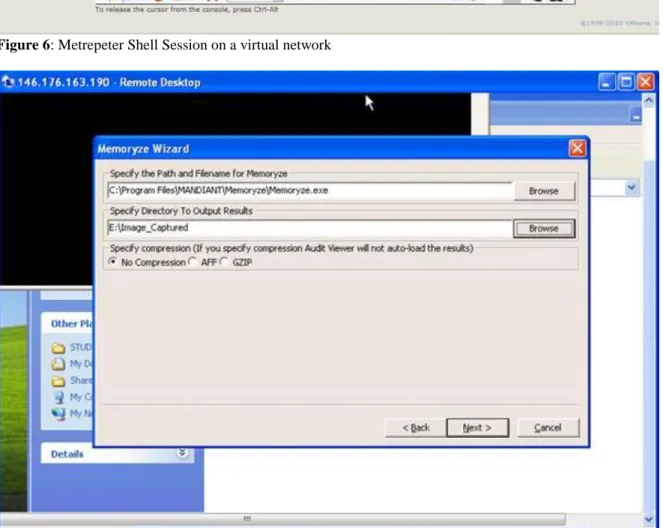Viewport: 663px width, 528px height.
Task: Go back with the < Back button
Action: tap(416, 428)
